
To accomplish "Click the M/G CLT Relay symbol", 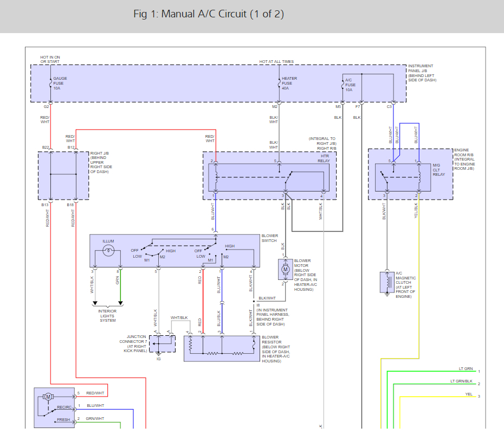I will (x=401, y=174).
